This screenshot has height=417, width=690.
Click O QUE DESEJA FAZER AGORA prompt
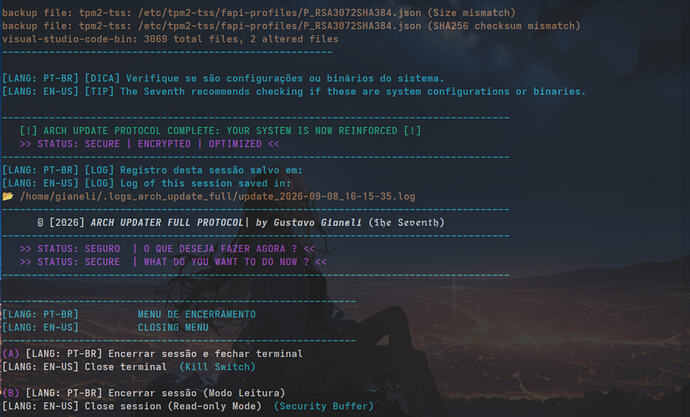coord(214,249)
